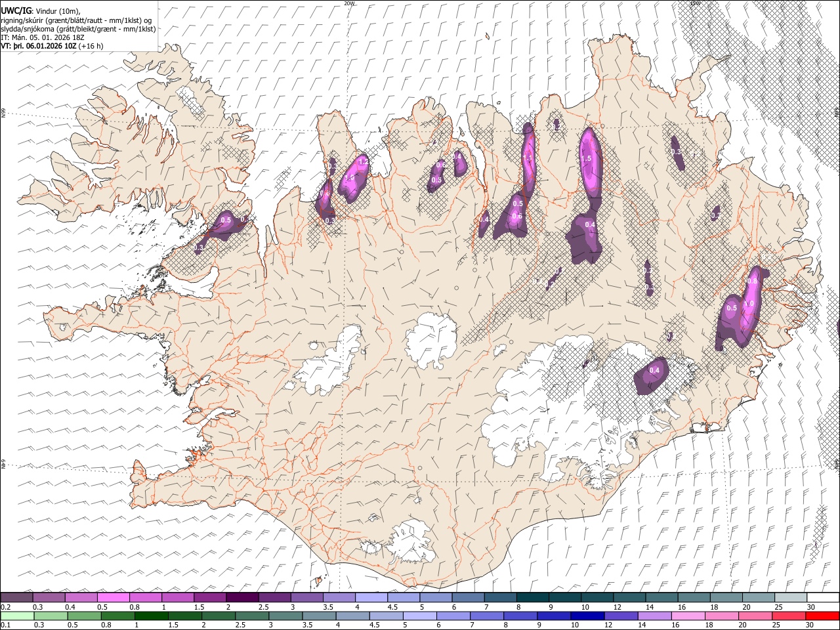The image size is (840, 630).
Task: Select the light pink 16 swatch in lower legend
Action: (x=689, y=616)
